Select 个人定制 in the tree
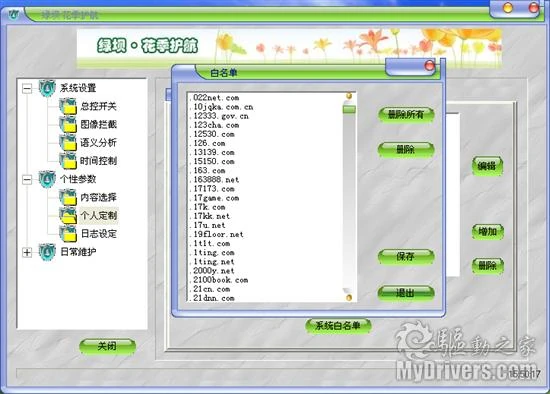550x394 pixels. 98,215
